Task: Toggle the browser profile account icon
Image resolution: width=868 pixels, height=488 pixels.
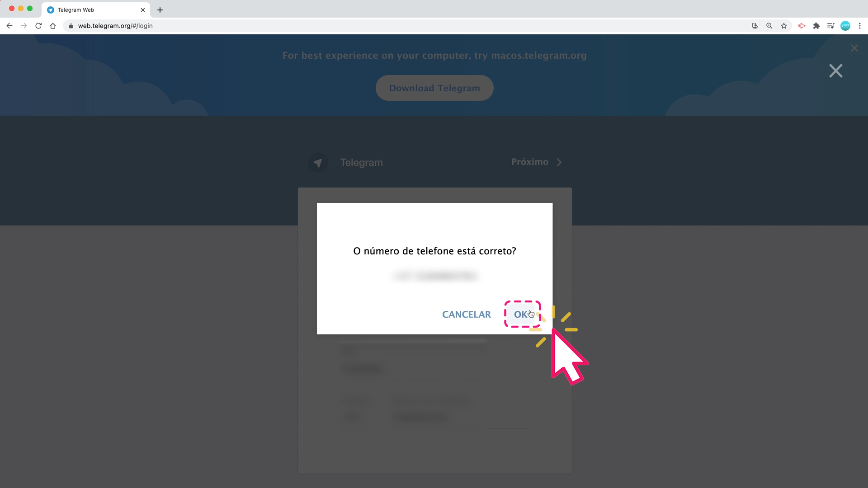Action: [845, 26]
